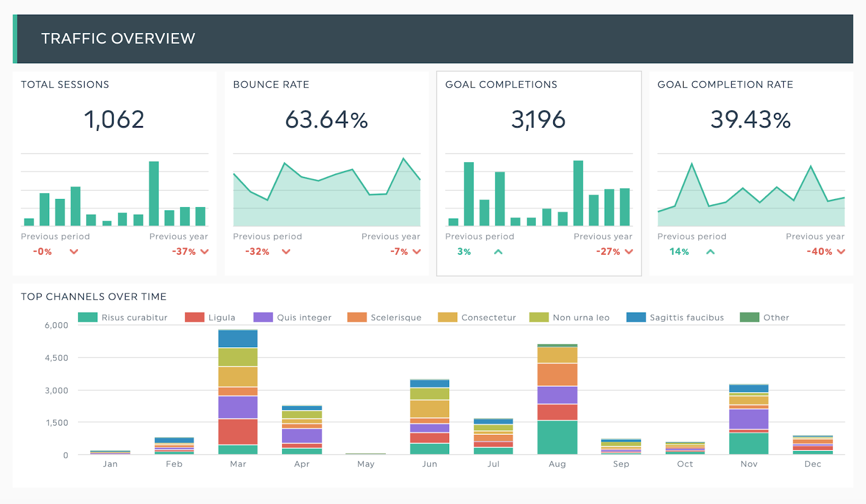The image size is (866, 504).
Task: Click the Goal Completions previous year down arrow
Action: tap(629, 251)
